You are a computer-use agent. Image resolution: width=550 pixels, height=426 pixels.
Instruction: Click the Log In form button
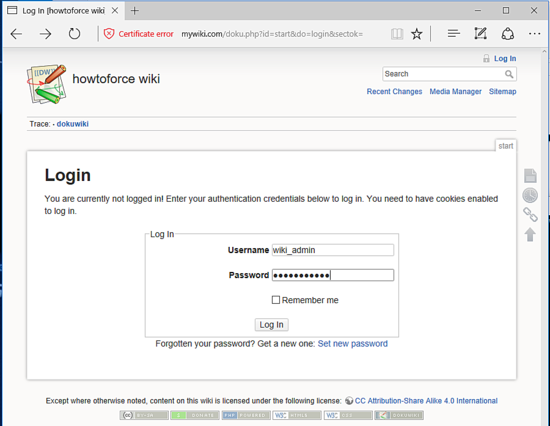271,325
